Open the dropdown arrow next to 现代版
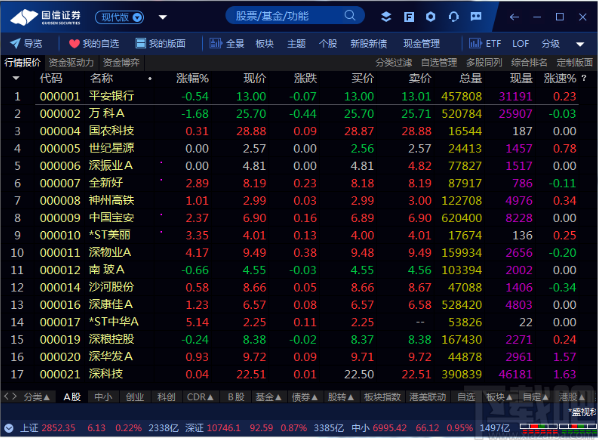 coord(163,17)
